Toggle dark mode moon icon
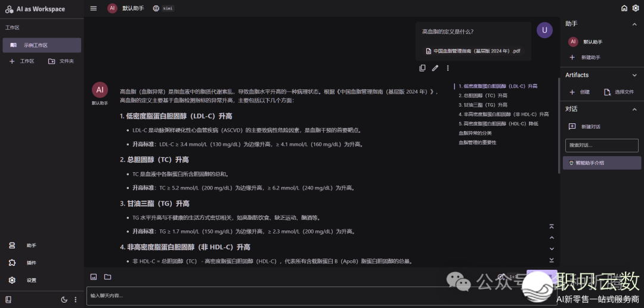 [x=64, y=300]
